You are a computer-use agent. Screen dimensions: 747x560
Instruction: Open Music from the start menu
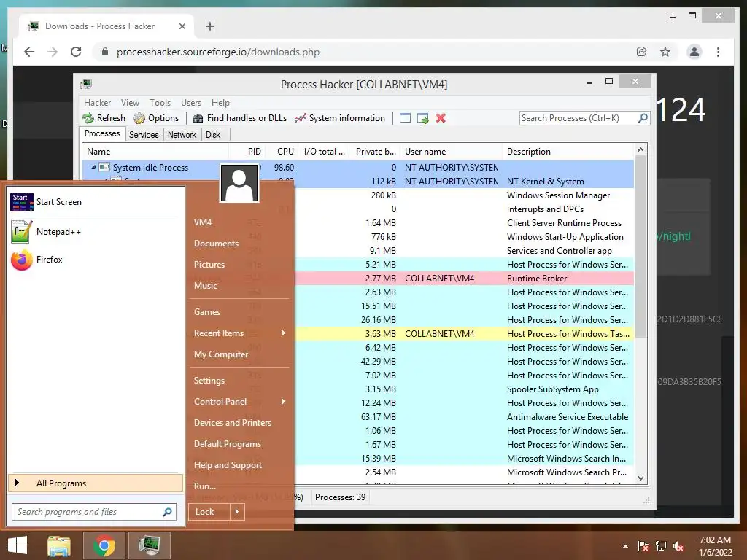pyautogui.click(x=205, y=286)
